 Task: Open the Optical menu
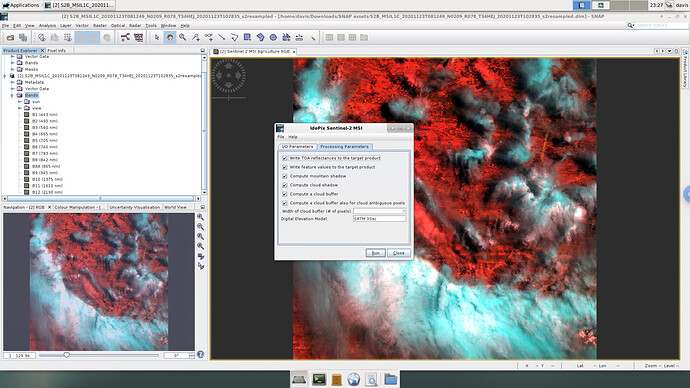pos(117,26)
